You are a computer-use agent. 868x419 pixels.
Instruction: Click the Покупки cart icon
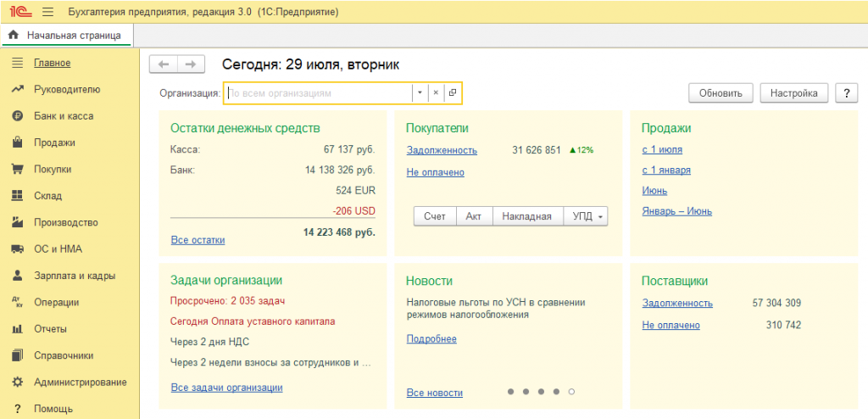coord(18,169)
